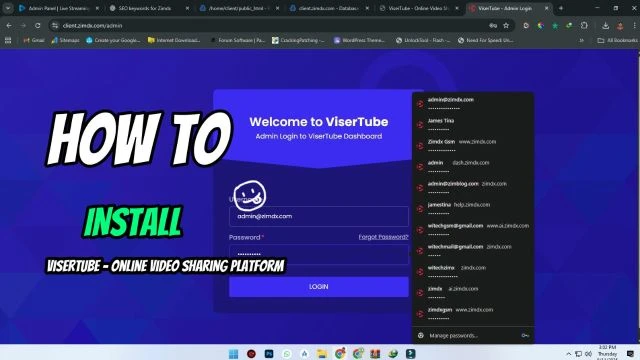This screenshot has height=360, width=640.
Task: Switch to the /home/client/public_html tab
Action: pyautogui.click(x=239, y=8)
